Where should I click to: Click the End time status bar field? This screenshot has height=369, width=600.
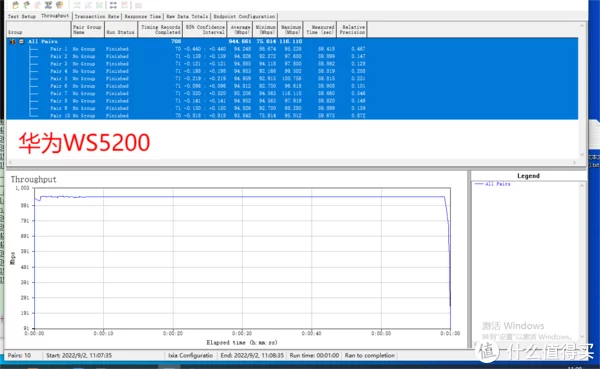click(x=252, y=356)
